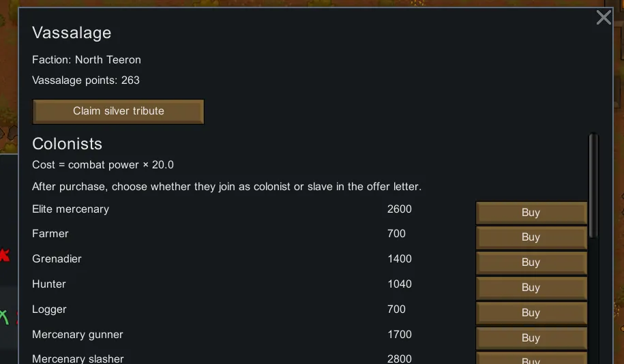Click the vertical scrollbar thumb
Viewport: 624px width, 364px height.
click(x=593, y=185)
